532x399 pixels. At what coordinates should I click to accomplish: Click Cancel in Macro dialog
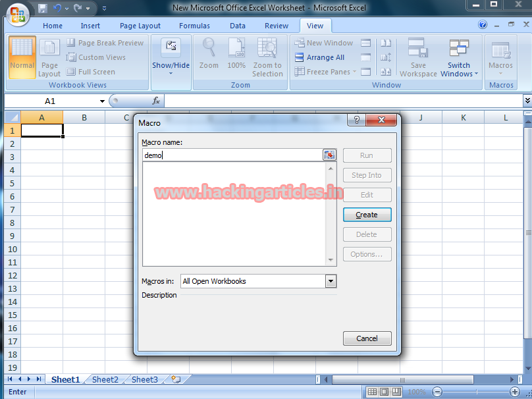(367, 338)
